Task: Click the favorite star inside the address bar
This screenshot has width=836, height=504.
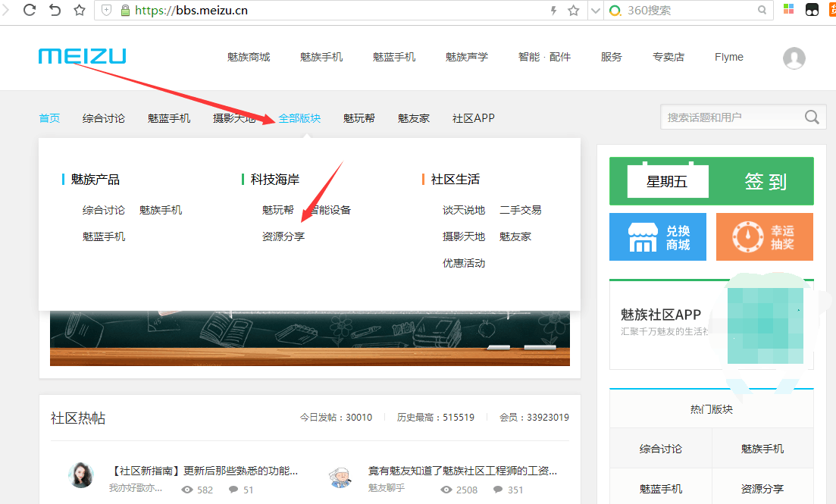Action: tap(573, 10)
